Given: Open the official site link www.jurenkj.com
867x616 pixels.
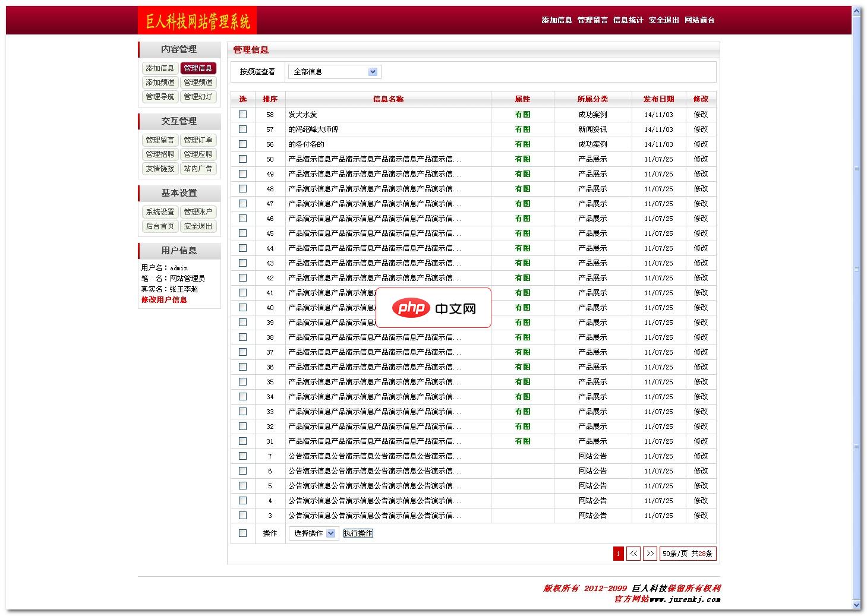Looking at the screenshot, I should (685, 599).
